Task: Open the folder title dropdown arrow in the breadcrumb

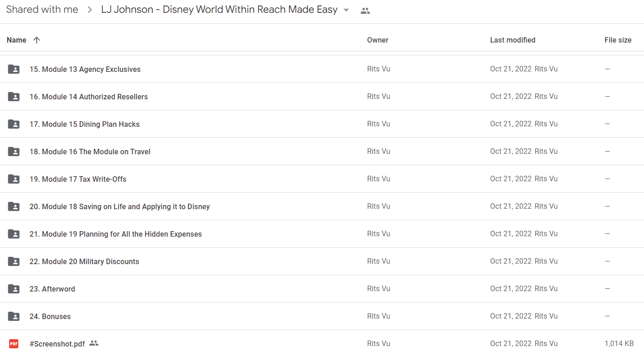Action: (x=346, y=10)
